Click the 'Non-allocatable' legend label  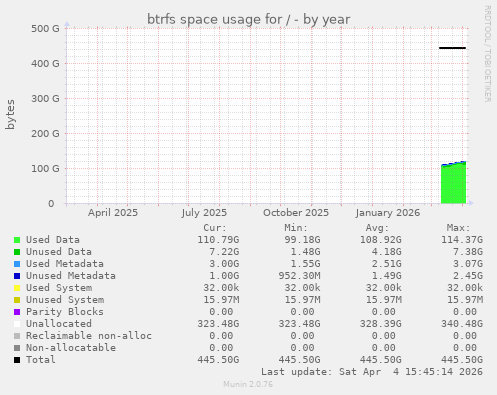71,348
